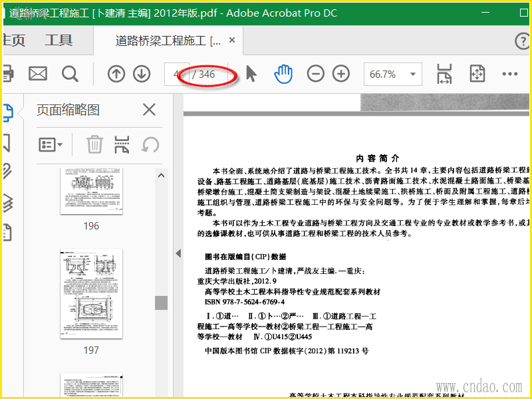Click 重庆大学出版社,2012.9 text line
Screen dimensions: 532x399
[x=237, y=281]
